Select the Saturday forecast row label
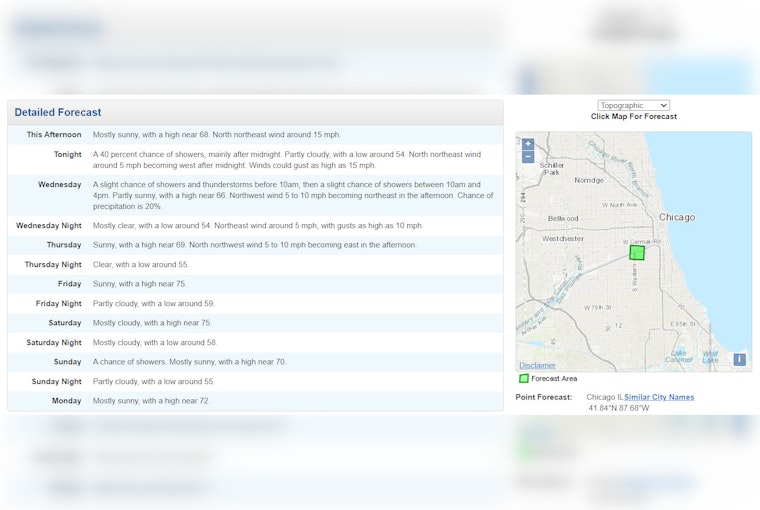Screen dimensions: 760x510 (64, 323)
